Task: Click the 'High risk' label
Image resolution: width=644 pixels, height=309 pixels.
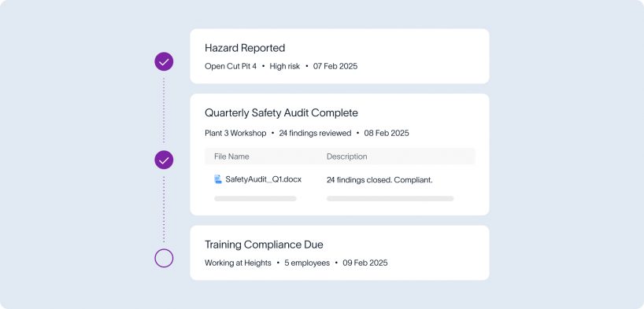Action: pyautogui.click(x=285, y=66)
